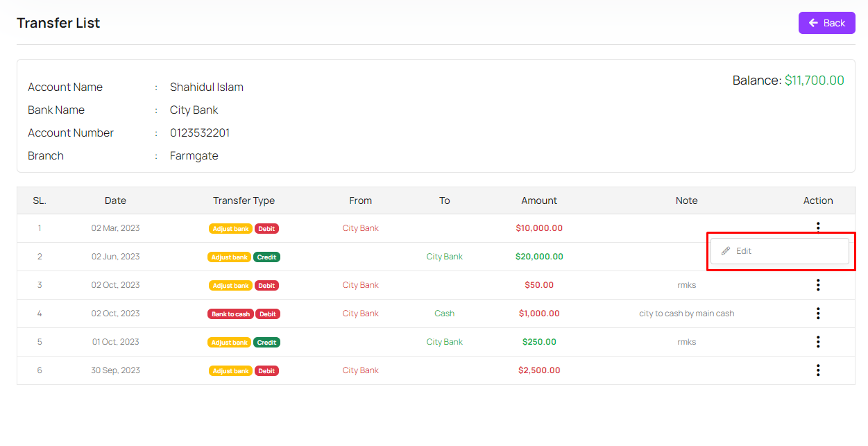Click the $250.00 amount in row 5
Viewport: 868px width, 446px height.
click(539, 342)
